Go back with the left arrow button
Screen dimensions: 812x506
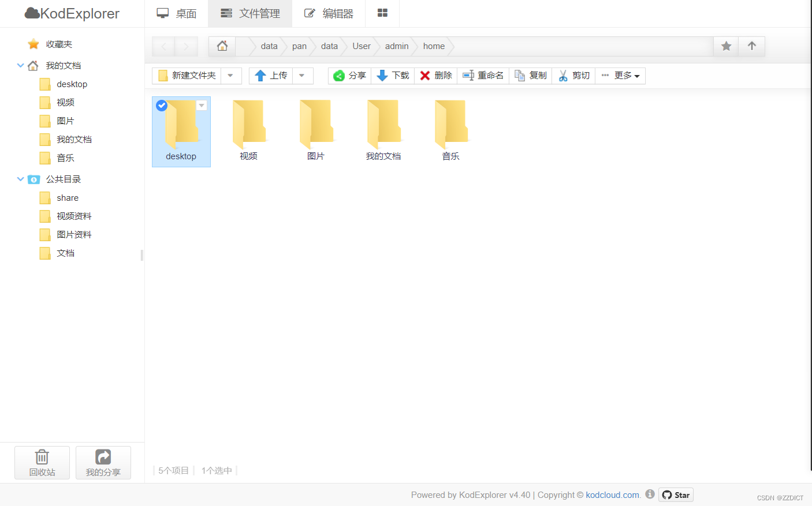tap(163, 46)
